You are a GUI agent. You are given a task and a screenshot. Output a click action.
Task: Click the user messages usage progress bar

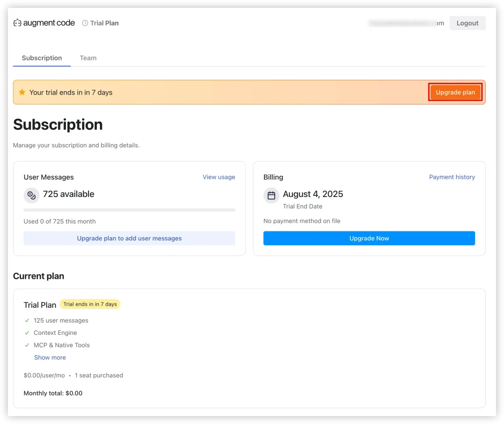point(129,210)
